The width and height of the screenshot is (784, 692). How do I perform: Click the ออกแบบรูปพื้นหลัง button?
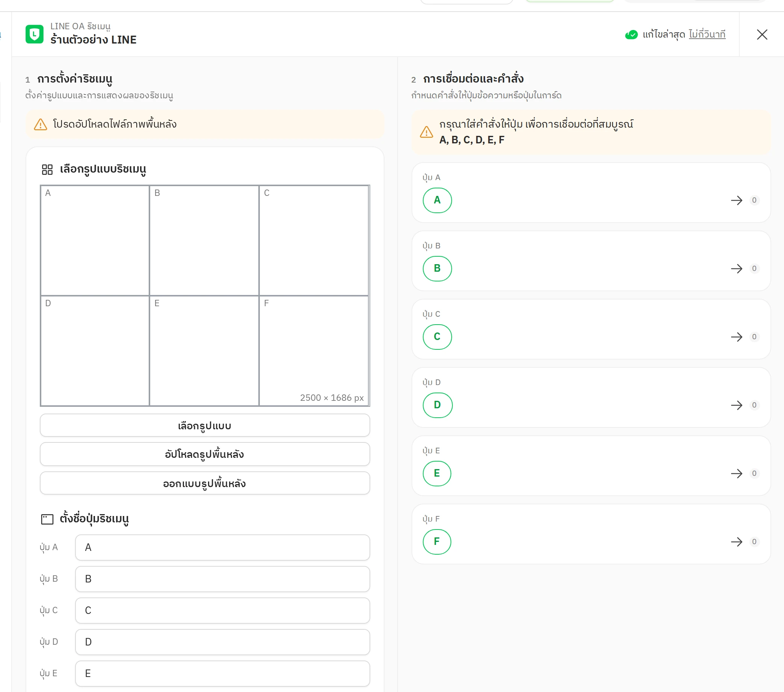(x=205, y=483)
